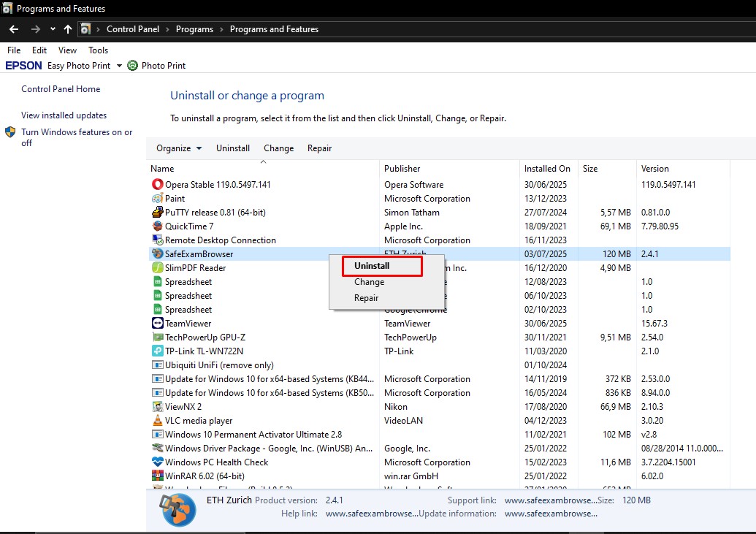Click Control Panel in the address bar
Image resolution: width=756 pixels, height=534 pixels.
point(133,29)
